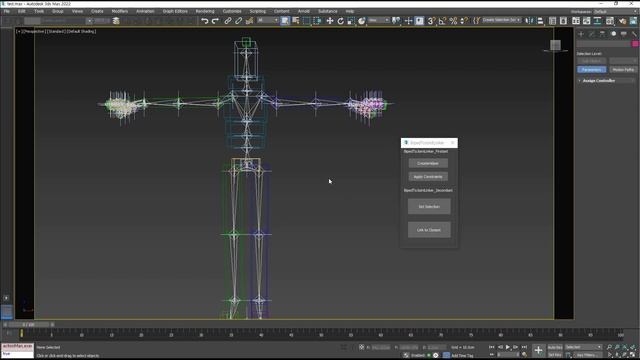The image size is (640, 360).
Task: Click the Time Configuration icon
Action: 524,355
